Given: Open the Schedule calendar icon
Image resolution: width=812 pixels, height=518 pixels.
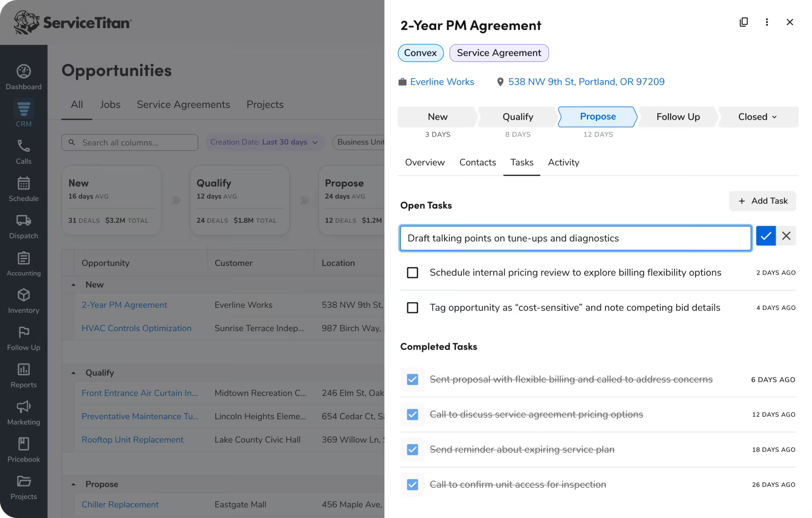Looking at the screenshot, I should (x=23, y=183).
